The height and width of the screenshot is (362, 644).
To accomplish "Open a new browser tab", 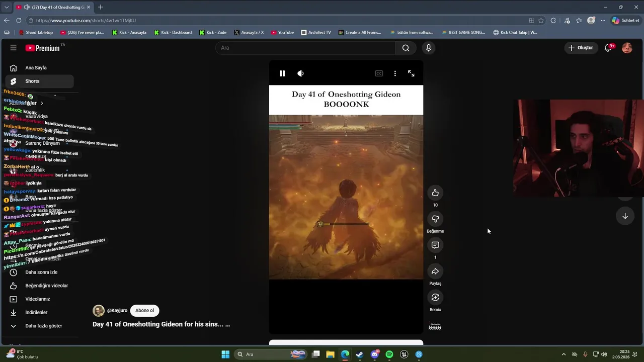I will click(101, 7).
